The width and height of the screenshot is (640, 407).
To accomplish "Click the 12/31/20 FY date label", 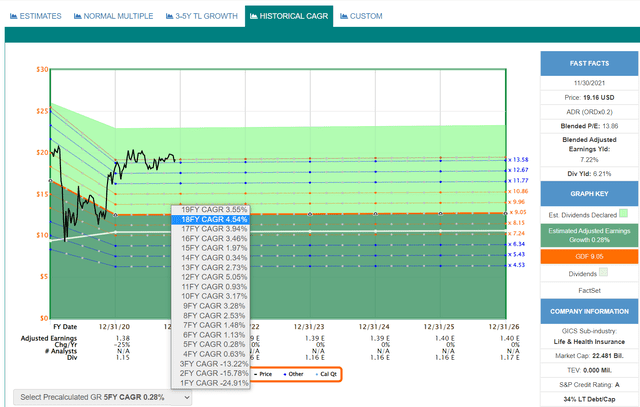I will (x=114, y=327).
